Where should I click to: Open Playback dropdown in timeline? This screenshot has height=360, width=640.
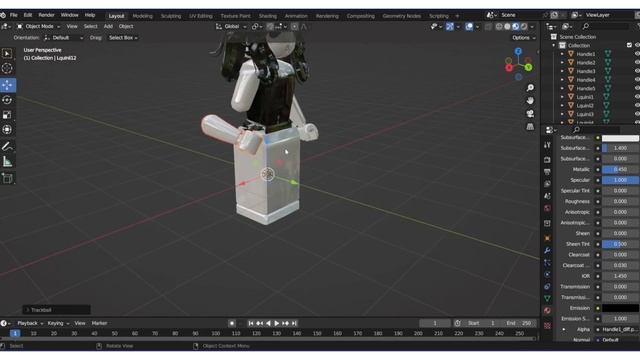(x=30, y=323)
